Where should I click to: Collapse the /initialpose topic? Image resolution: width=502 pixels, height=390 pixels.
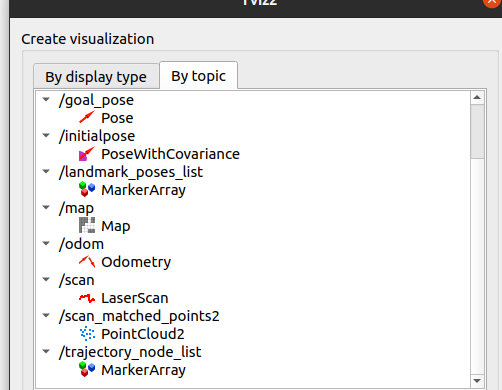(46, 135)
